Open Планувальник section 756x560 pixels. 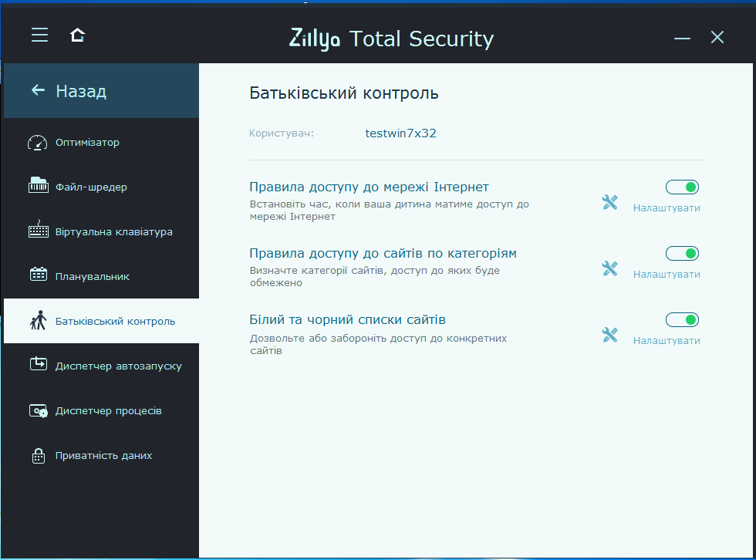[101, 277]
